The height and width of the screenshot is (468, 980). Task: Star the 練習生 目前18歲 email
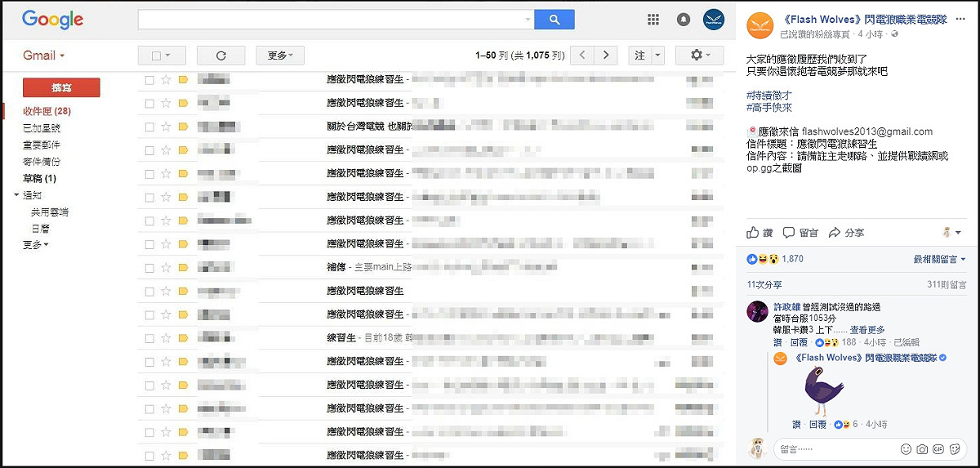click(x=167, y=337)
